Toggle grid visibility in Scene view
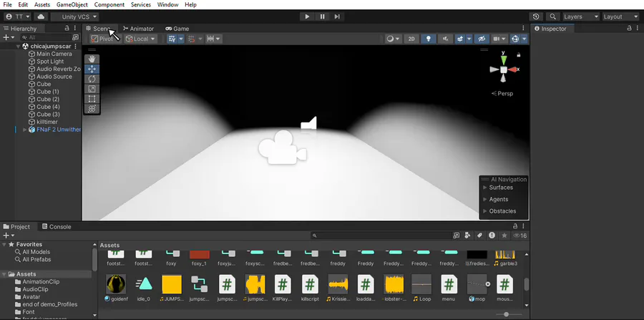Image resolution: width=644 pixels, height=320 pixels. (172, 39)
